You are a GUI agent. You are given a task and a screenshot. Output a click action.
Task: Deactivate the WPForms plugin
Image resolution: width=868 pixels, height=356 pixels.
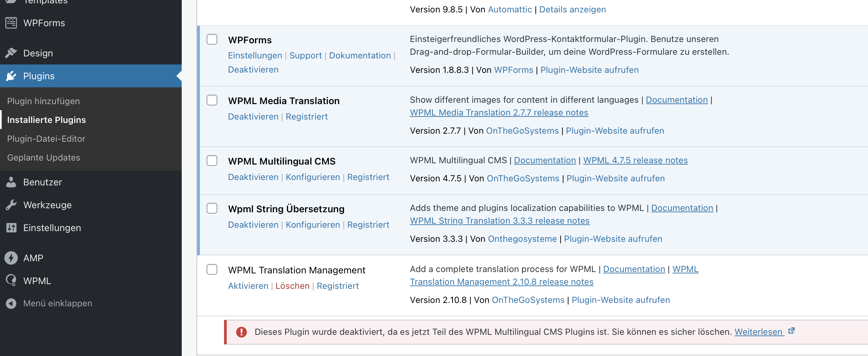click(253, 70)
